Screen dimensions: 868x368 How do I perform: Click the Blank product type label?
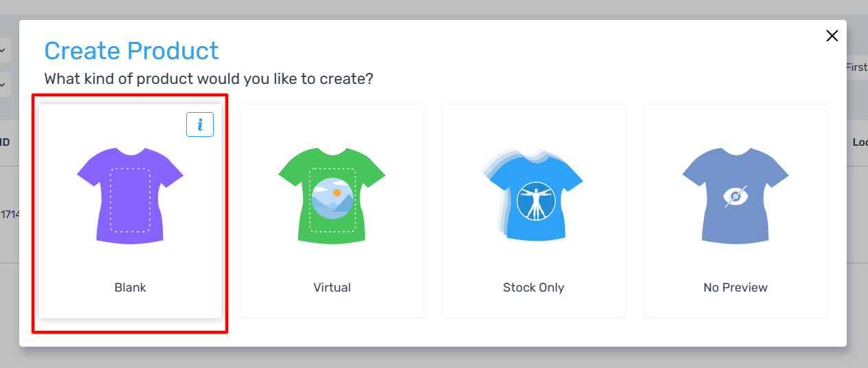[x=130, y=288]
